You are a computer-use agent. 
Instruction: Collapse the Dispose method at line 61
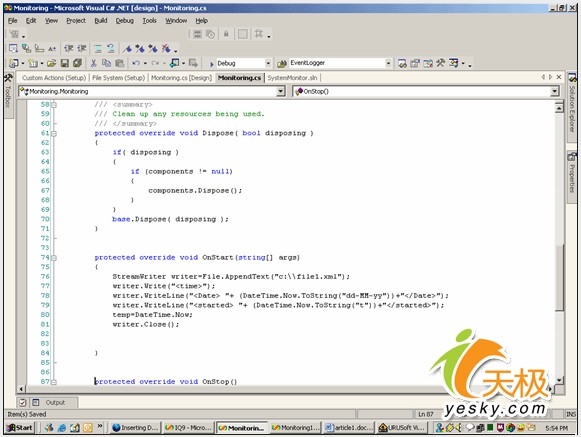(x=54, y=133)
